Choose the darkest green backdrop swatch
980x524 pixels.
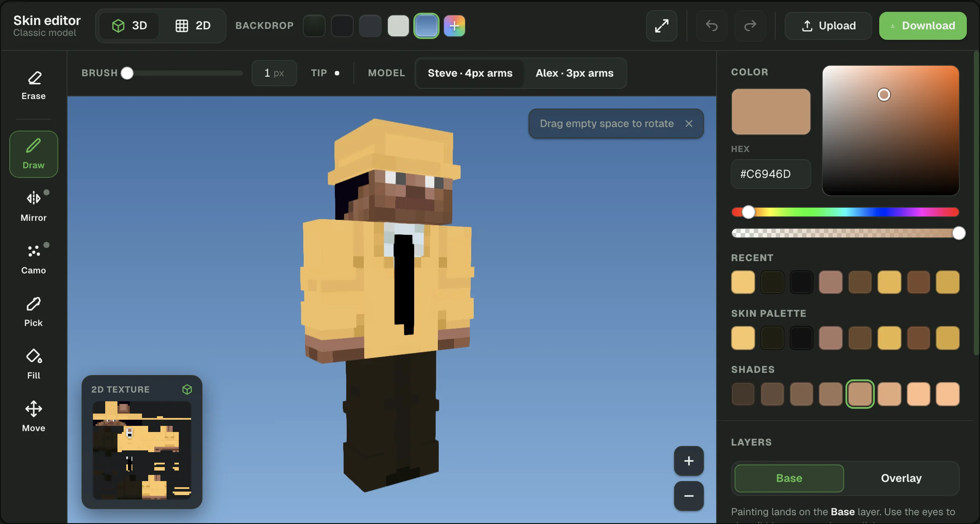[314, 26]
